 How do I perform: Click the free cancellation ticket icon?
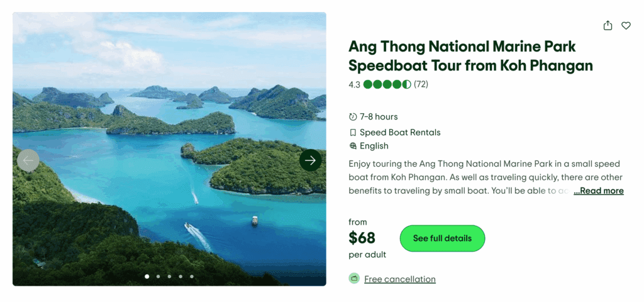354,279
